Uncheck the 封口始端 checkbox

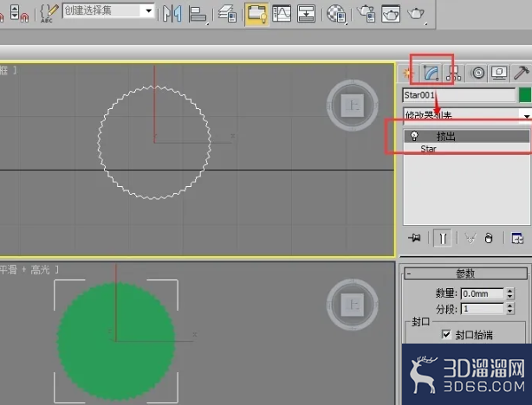coord(446,334)
